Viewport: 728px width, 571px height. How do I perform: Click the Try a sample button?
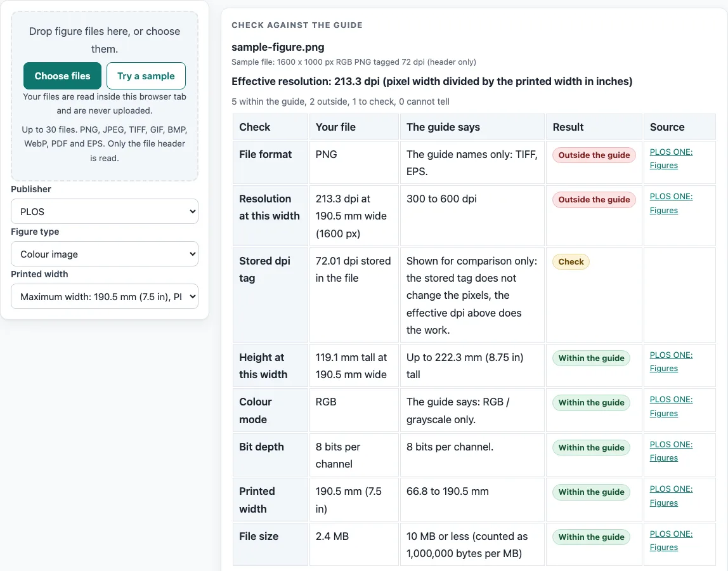(146, 75)
